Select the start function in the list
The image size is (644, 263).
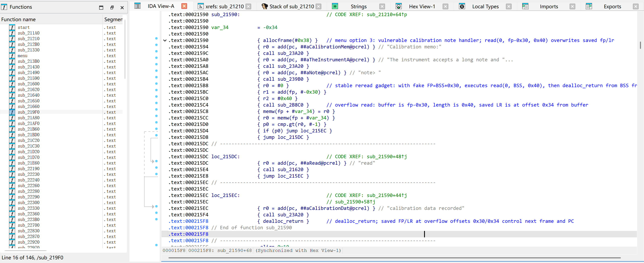61,27
